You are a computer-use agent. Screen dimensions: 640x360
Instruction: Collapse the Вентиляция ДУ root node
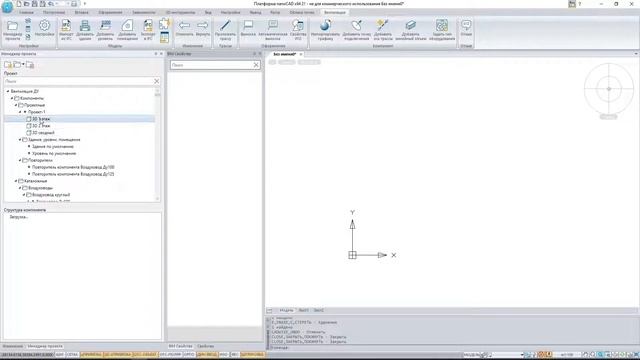pyautogui.click(x=8, y=91)
